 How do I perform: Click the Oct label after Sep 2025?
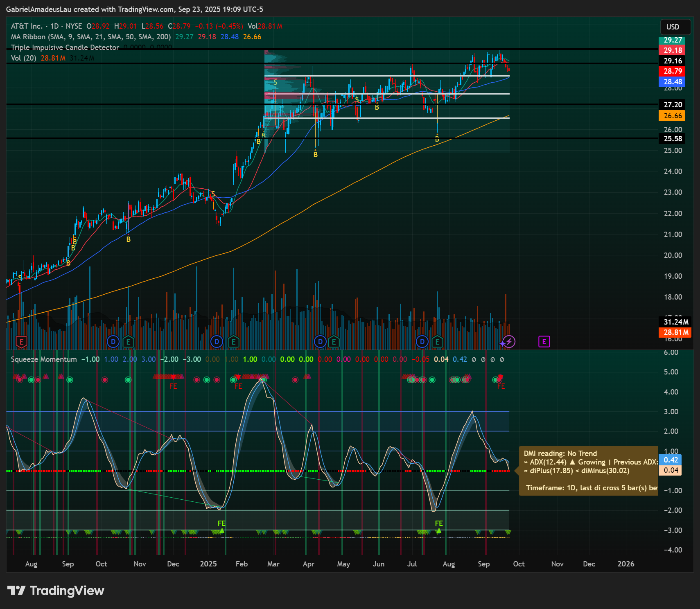click(519, 564)
